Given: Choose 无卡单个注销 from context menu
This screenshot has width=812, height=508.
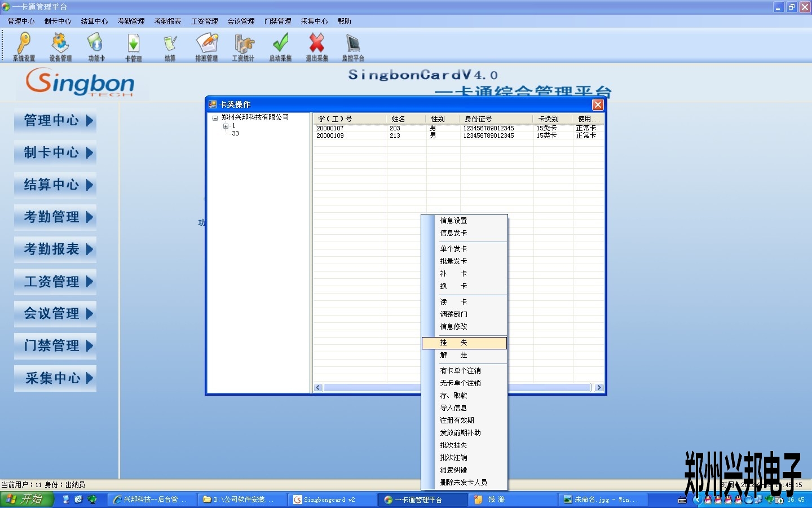Looking at the screenshot, I should coord(464,383).
